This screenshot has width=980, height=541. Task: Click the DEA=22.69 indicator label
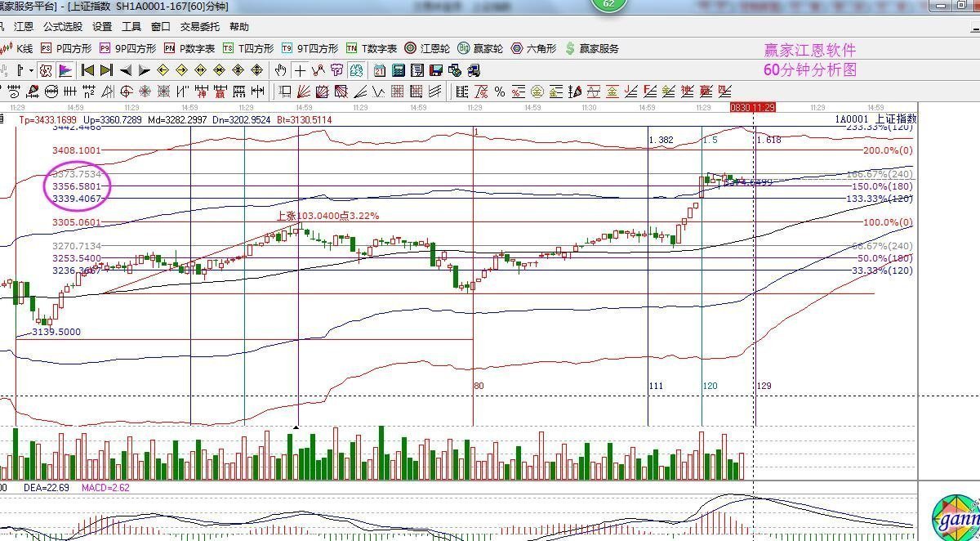(x=47, y=488)
